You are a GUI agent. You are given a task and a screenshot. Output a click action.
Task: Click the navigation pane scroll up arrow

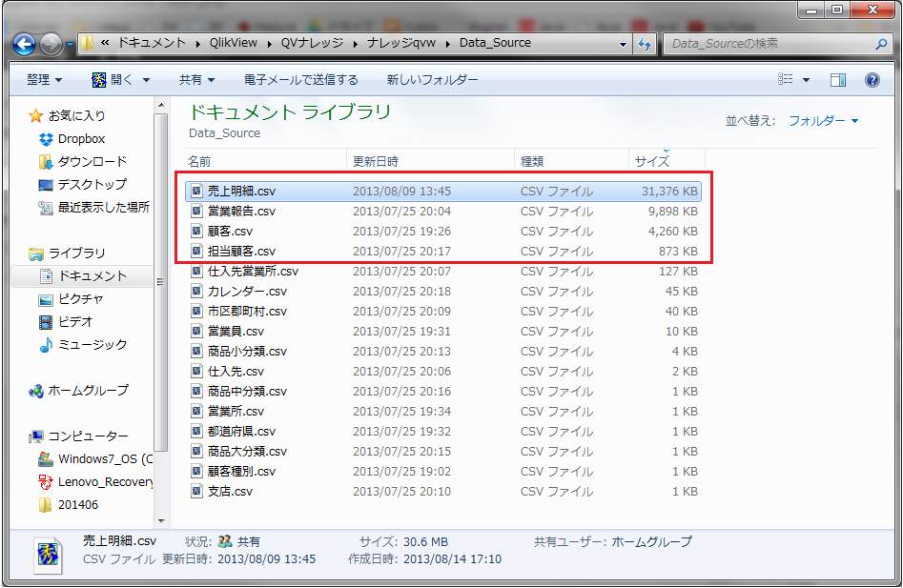161,105
